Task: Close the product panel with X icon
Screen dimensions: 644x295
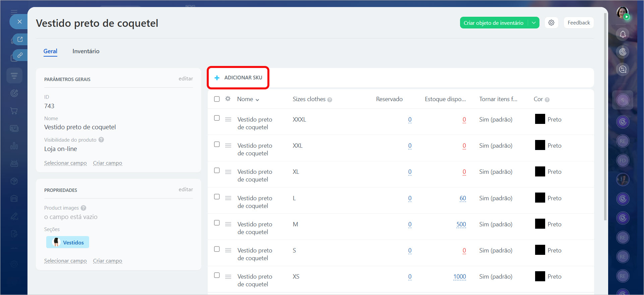Action: (20, 22)
